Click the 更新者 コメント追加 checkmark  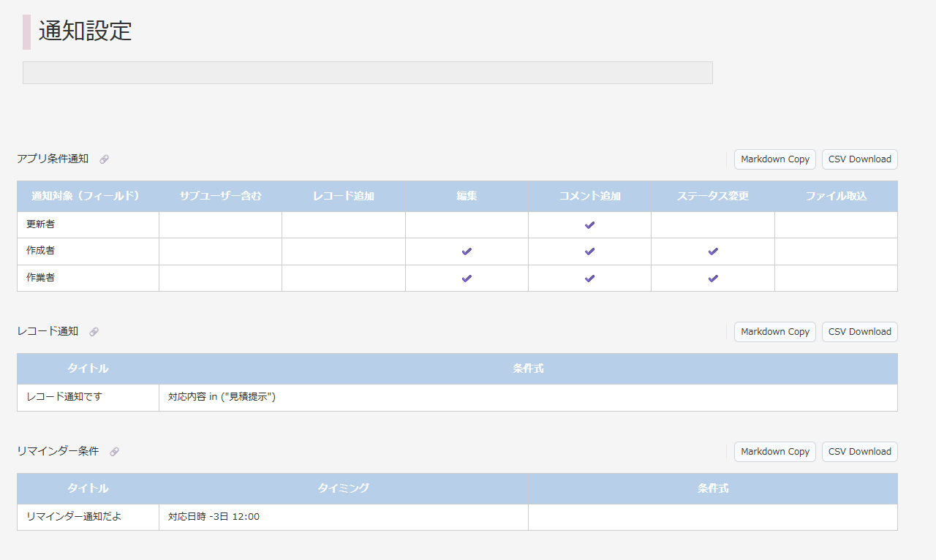[x=590, y=225]
